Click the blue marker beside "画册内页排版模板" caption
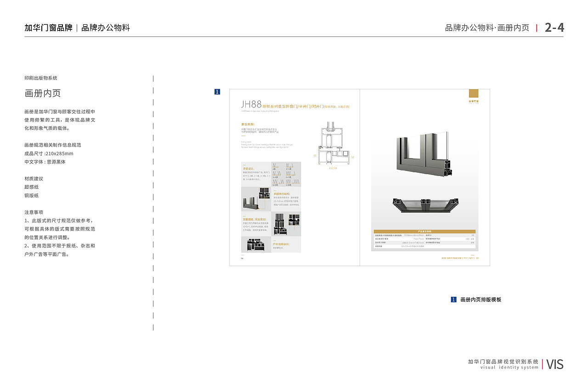The height and width of the screenshot is (385, 588). (453, 299)
